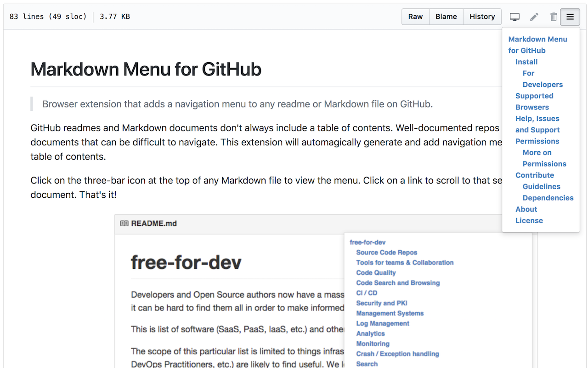Click the blockquote about Browser extension
588x368 pixels.
click(x=237, y=104)
